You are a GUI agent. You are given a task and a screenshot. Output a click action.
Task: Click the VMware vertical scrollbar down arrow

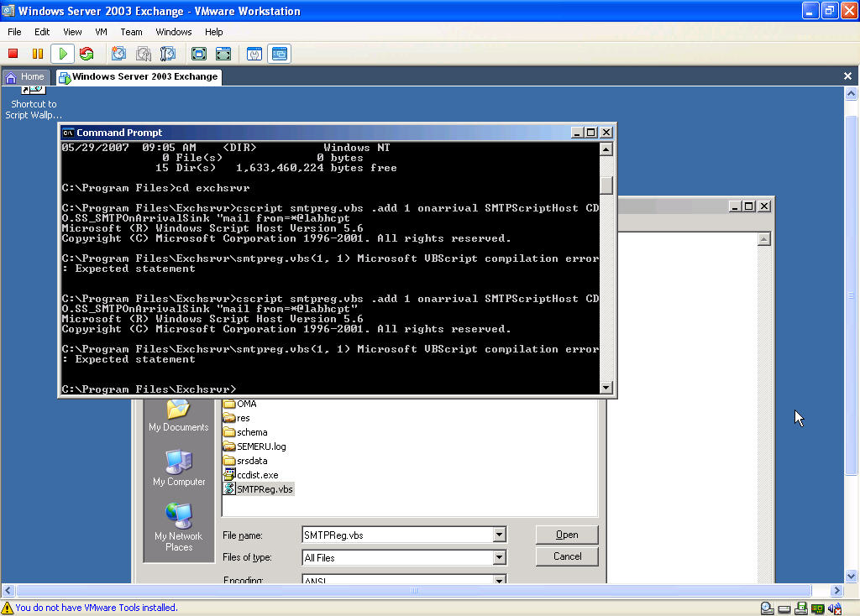pos(852,576)
